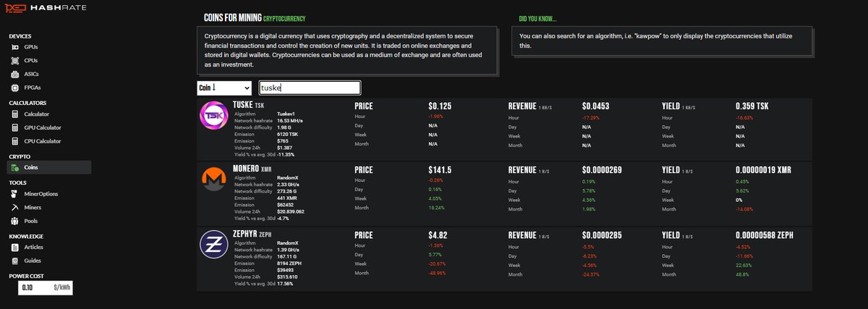Image resolution: width=868 pixels, height=309 pixels.
Task: Click Tuske network hashrate 16.53 MH/s
Action: pyautogui.click(x=290, y=121)
